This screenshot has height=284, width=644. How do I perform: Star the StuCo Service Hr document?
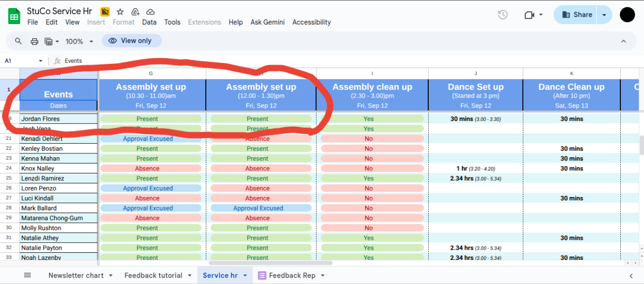pos(120,12)
